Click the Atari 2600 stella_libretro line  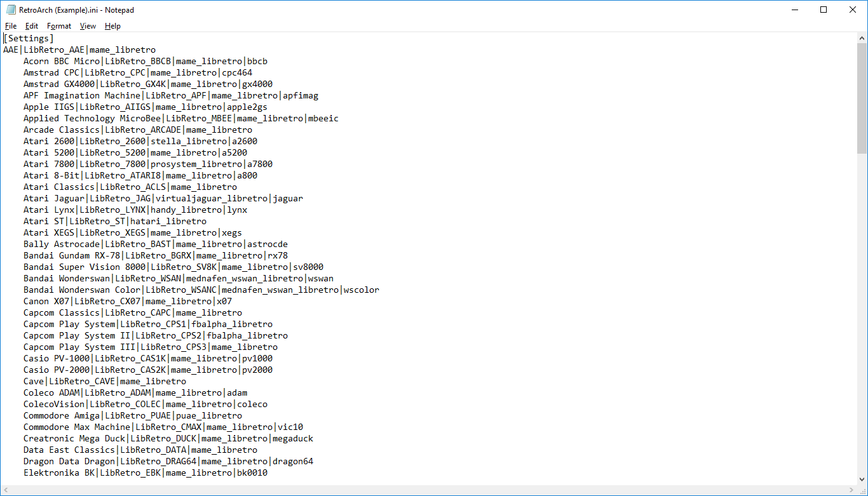pyautogui.click(x=140, y=141)
